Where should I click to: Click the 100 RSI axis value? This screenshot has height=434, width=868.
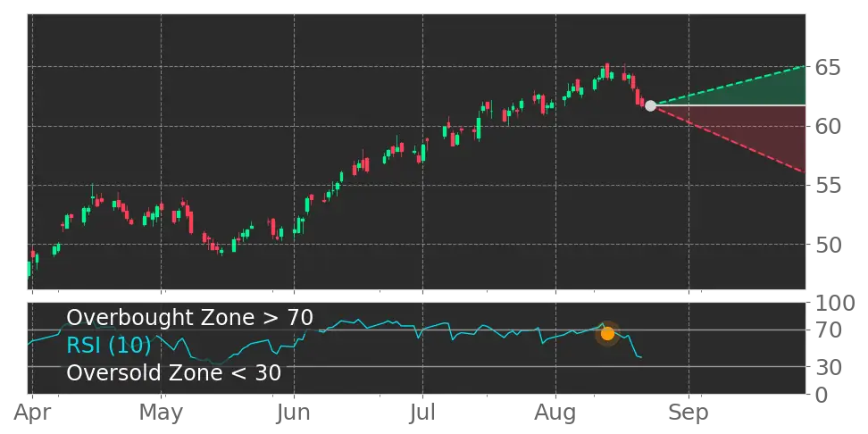tap(834, 304)
